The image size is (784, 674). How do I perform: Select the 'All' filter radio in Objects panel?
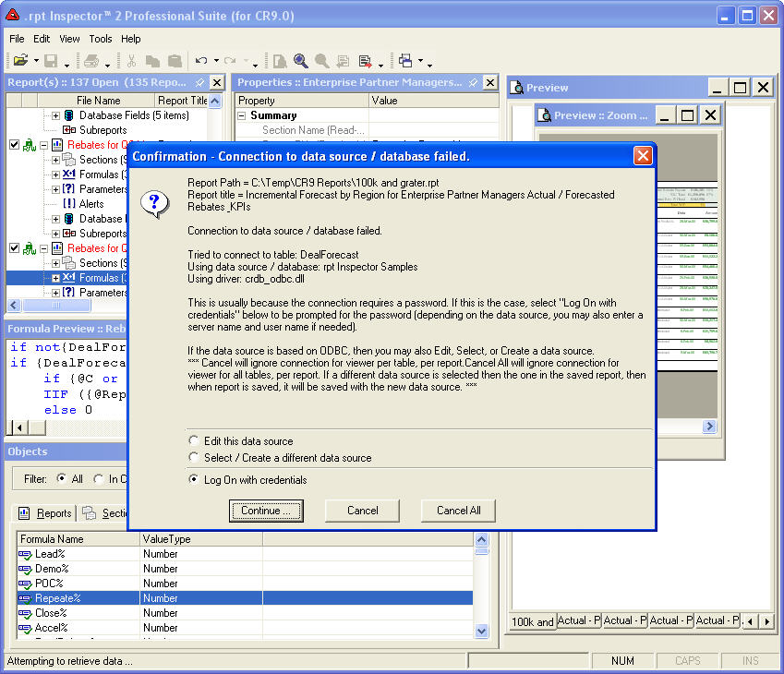coord(61,478)
